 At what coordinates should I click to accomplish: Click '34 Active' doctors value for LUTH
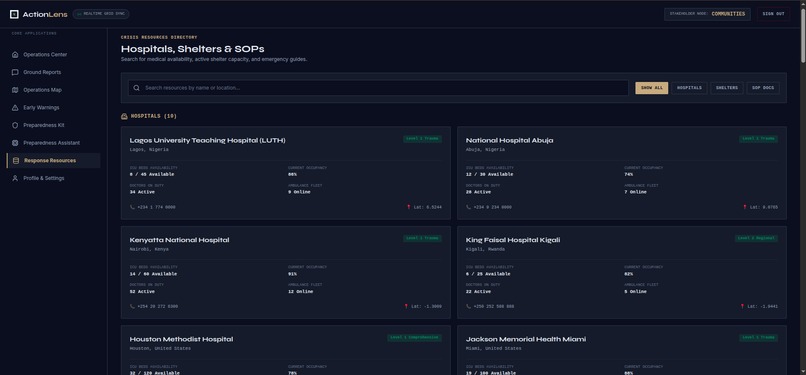point(142,192)
